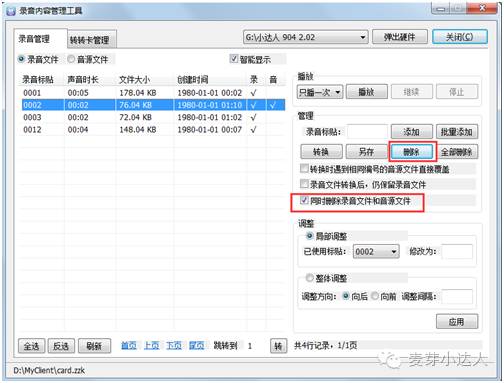Click the 应用 button

coord(457,321)
